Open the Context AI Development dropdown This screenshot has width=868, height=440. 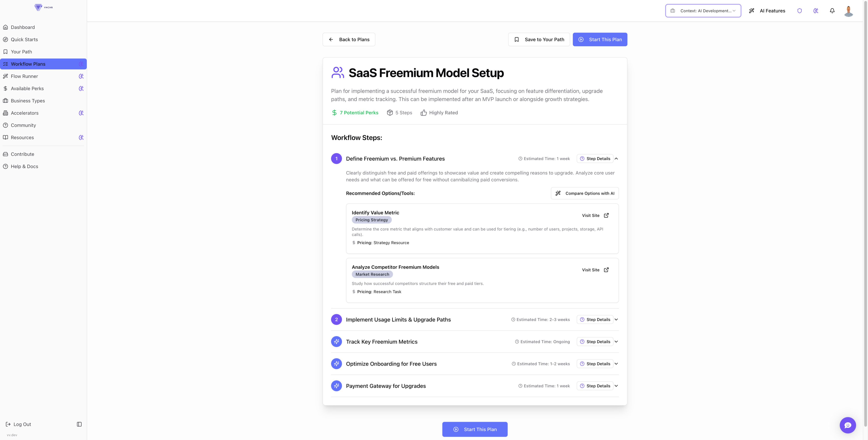click(703, 11)
